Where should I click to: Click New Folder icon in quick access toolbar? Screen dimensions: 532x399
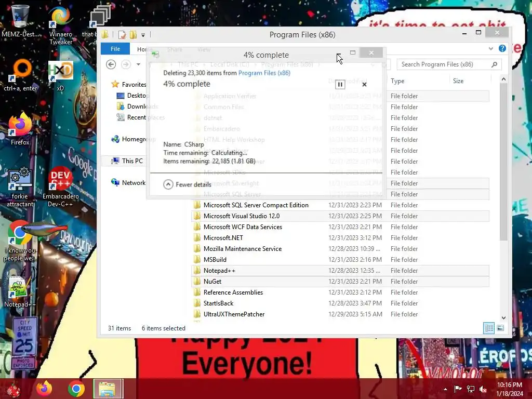point(133,35)
